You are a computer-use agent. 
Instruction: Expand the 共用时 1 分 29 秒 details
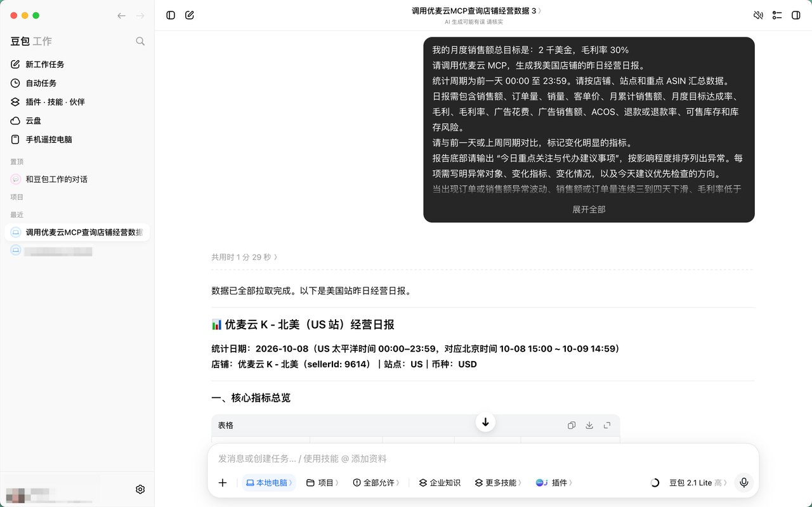(245, 257)
